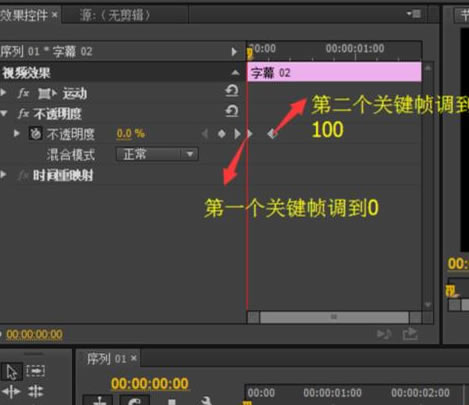Click the effect controls scroll down arrow
Viewport: 469px width, 405px height.
click(428, 304)
